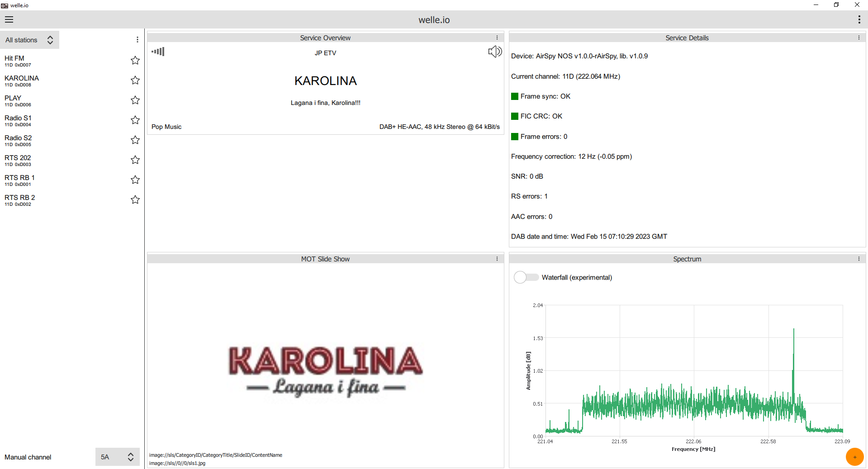This screenshot has height=469, width=868.
Task: Star the PLAY station as favorite
Action: 135,100
